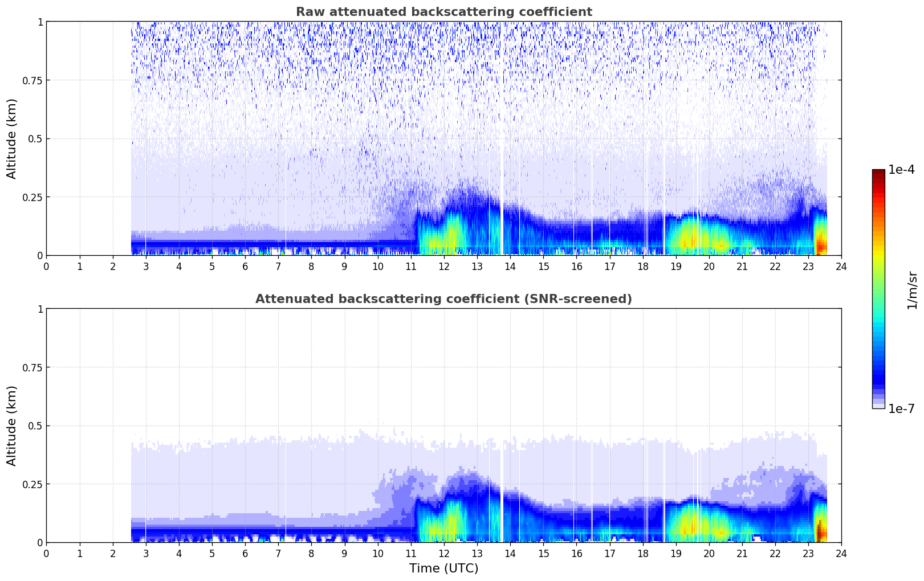Click 'Altitude (km)' label of the SNR-screened plot

[x=12, y=425]
